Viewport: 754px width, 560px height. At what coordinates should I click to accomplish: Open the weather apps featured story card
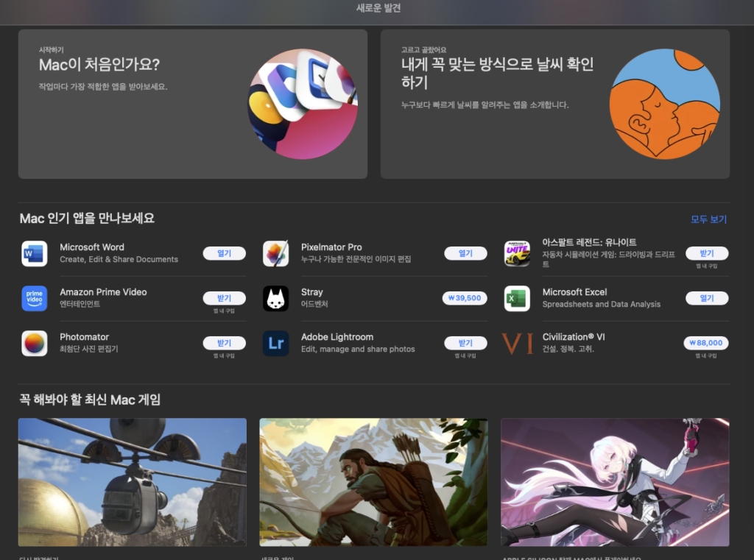[554, 104]
